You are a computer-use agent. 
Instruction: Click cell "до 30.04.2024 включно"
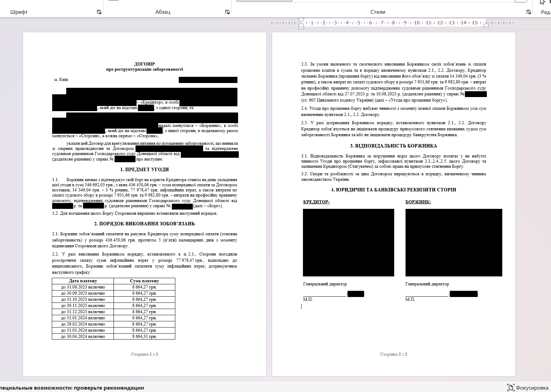click(x=83, y=336)
